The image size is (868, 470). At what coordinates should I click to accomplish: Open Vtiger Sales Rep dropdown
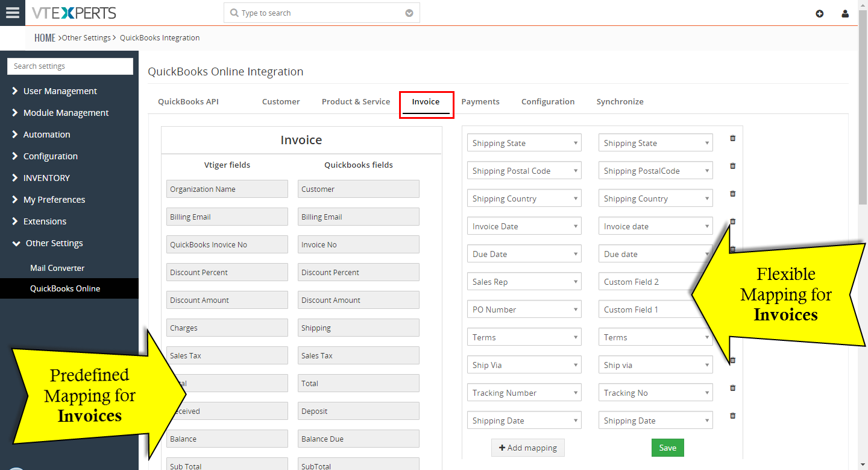524,282
